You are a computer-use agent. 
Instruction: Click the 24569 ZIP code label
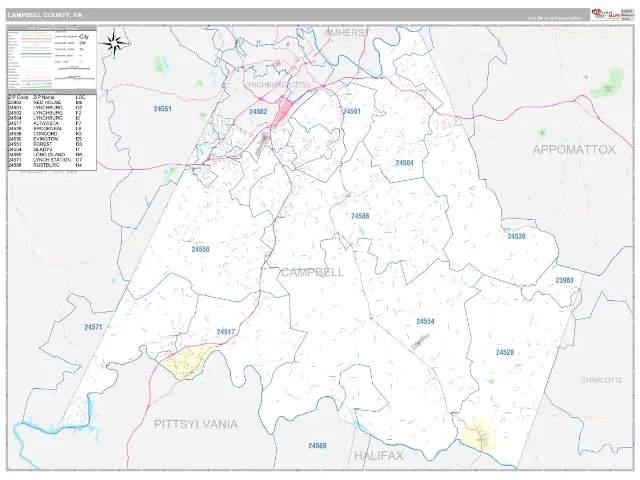(317, 446)
